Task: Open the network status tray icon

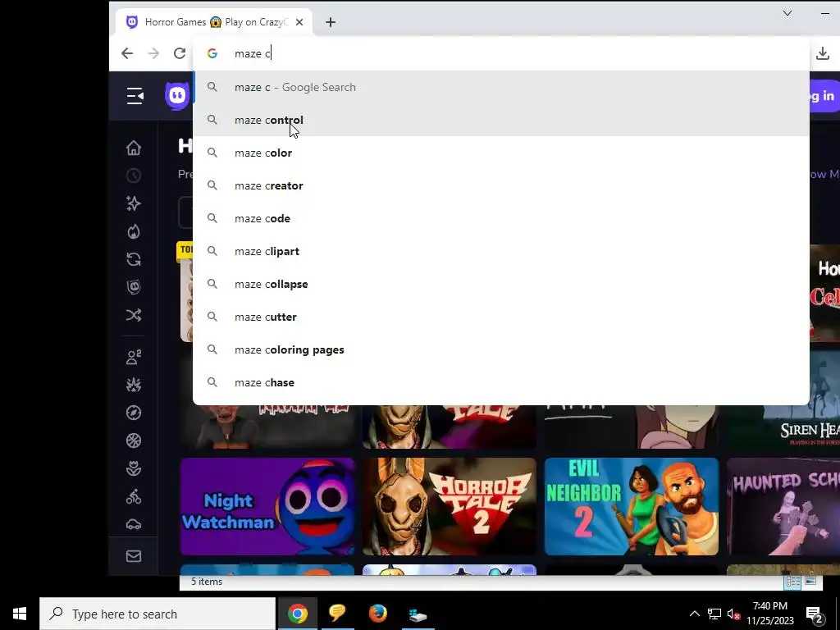Action: [x=714, y=614]
